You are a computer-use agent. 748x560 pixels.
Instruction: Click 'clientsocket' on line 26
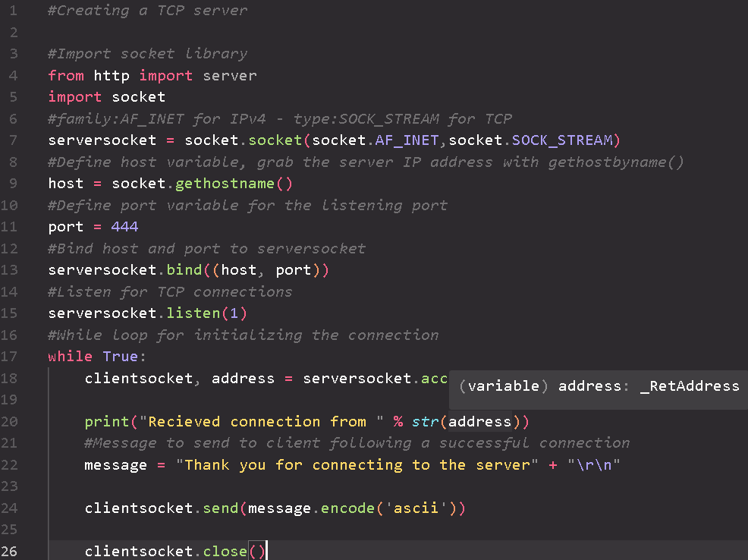pos(138,552)
